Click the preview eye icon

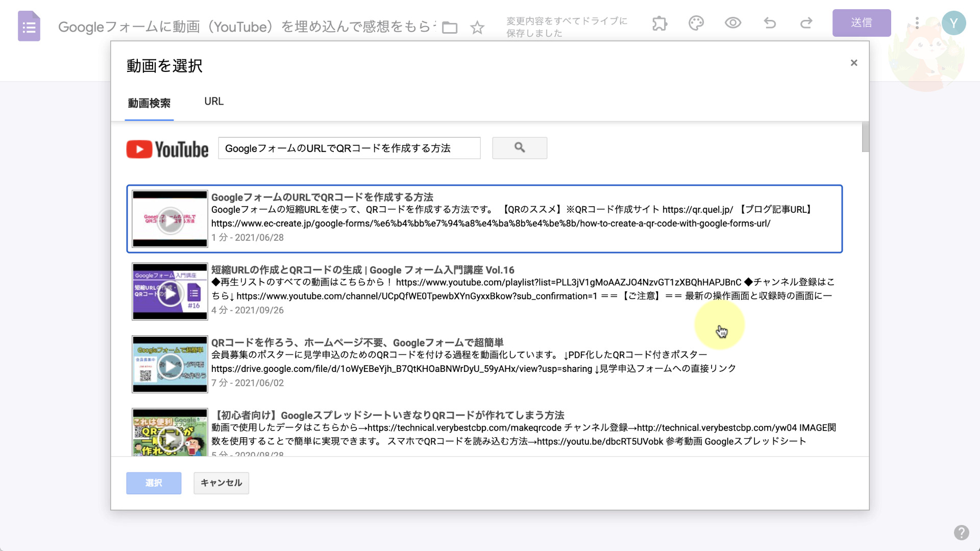pyautogui.click(x=733, y=23)
